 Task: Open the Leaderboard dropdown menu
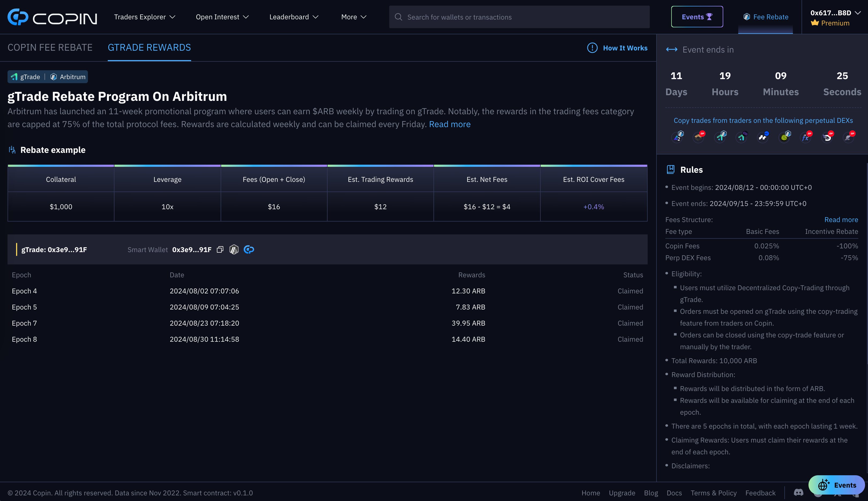[294, 17]
